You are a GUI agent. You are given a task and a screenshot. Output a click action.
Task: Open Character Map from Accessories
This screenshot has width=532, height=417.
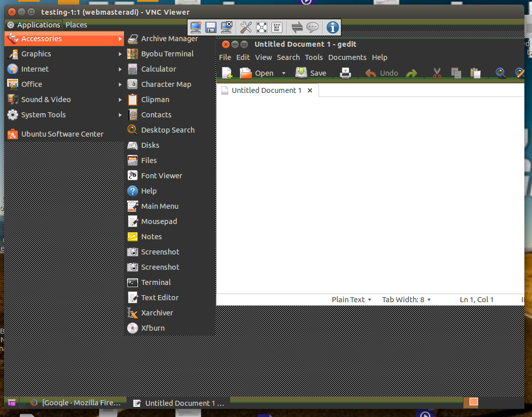170,84
